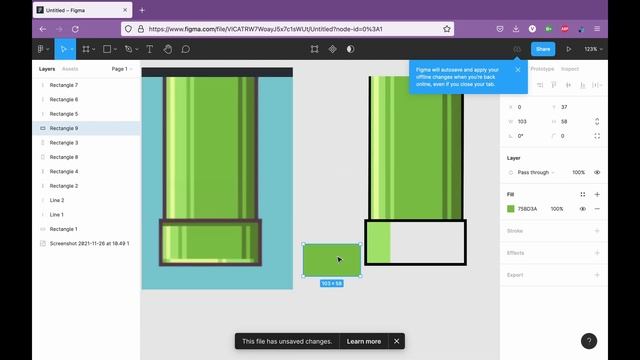Select the Rectangle 9 layer
Screen dimensions: 640x360
[87, 128]
